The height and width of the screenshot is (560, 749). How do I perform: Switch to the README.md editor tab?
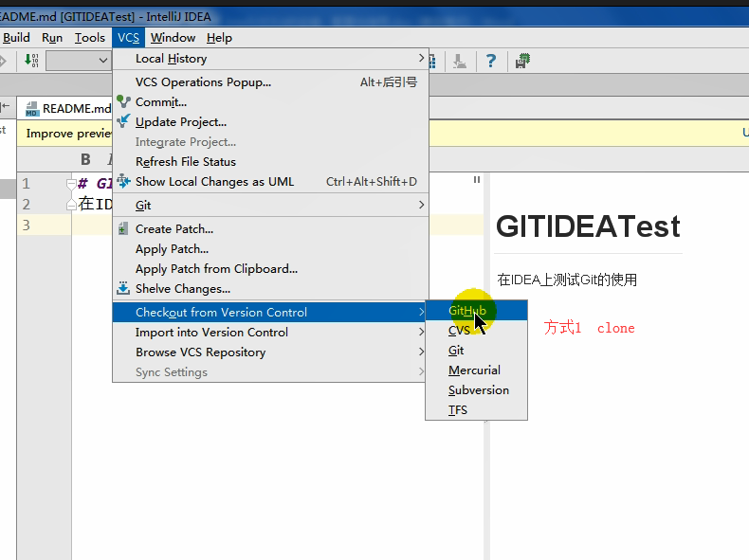coord(66,108)
